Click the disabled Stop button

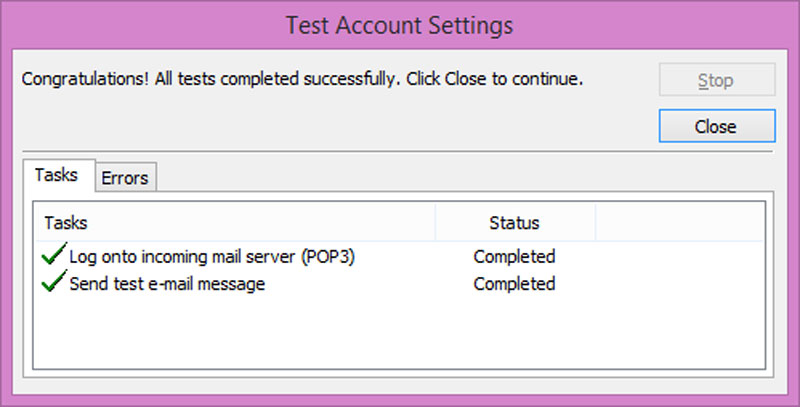(x=717, y=80)
